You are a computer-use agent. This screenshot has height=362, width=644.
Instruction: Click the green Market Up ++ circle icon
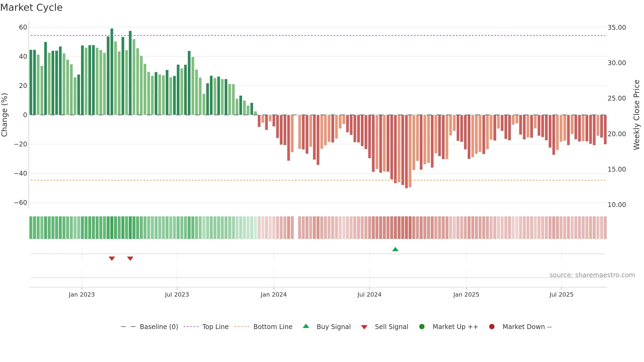point(422,327)
